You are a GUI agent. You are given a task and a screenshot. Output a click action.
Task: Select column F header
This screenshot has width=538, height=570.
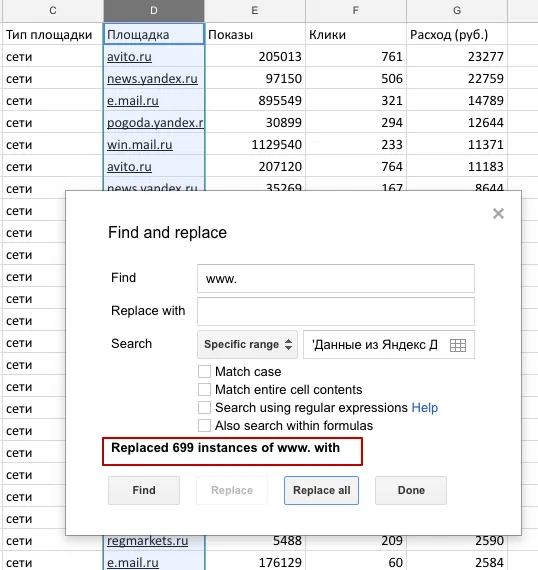356,11
